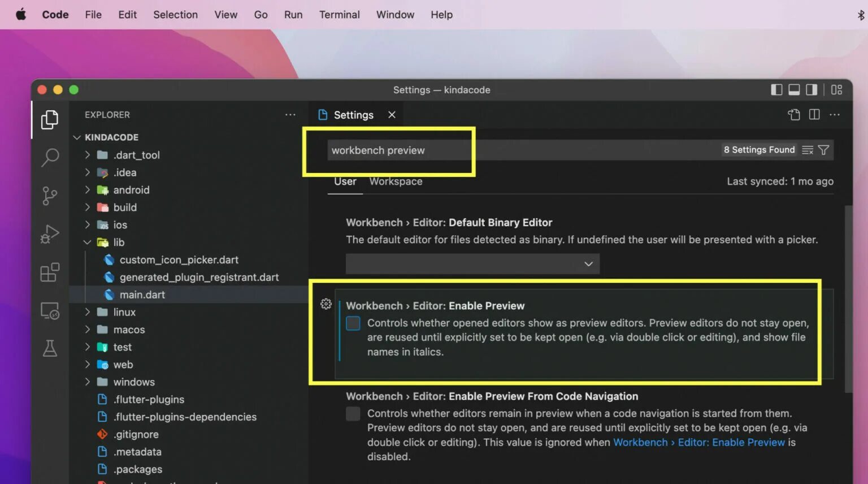Click the settings editor vertical scrollbar
The image size is (868, 484).
(848, 299)
